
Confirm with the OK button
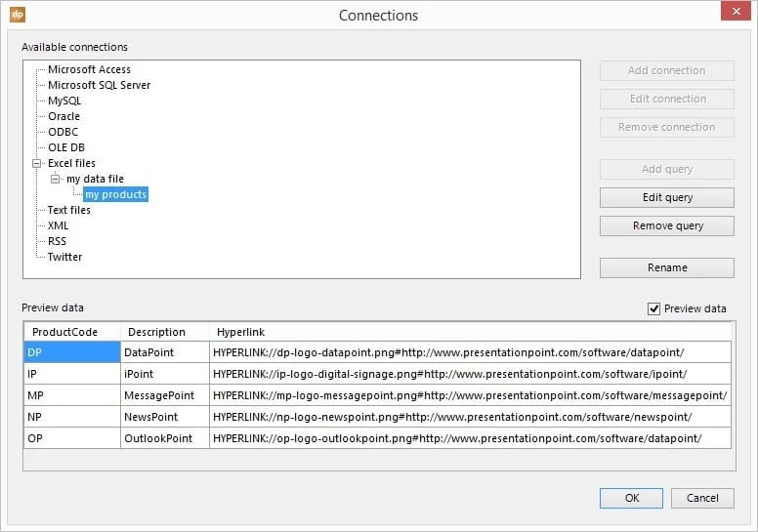point(631,498)
